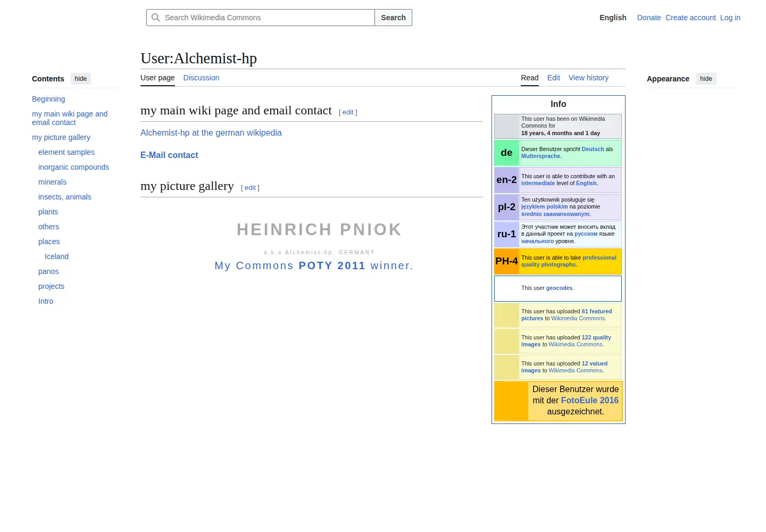Go to element samples section

(66, 152)
